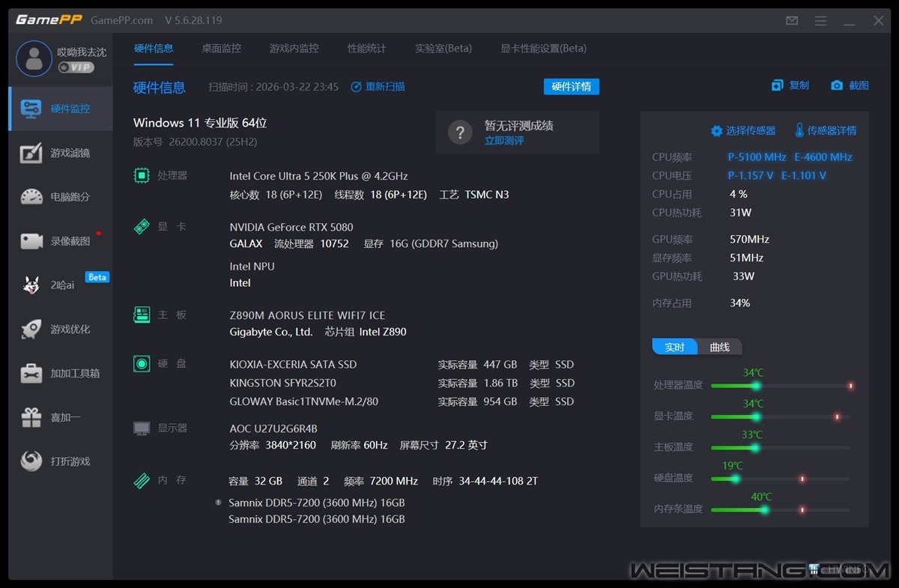Open 打折游戏 discounted games section

pos(61,461)
